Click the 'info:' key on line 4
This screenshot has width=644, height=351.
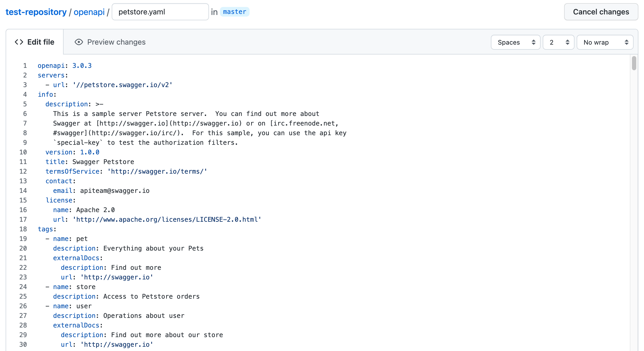click(47, 95)
